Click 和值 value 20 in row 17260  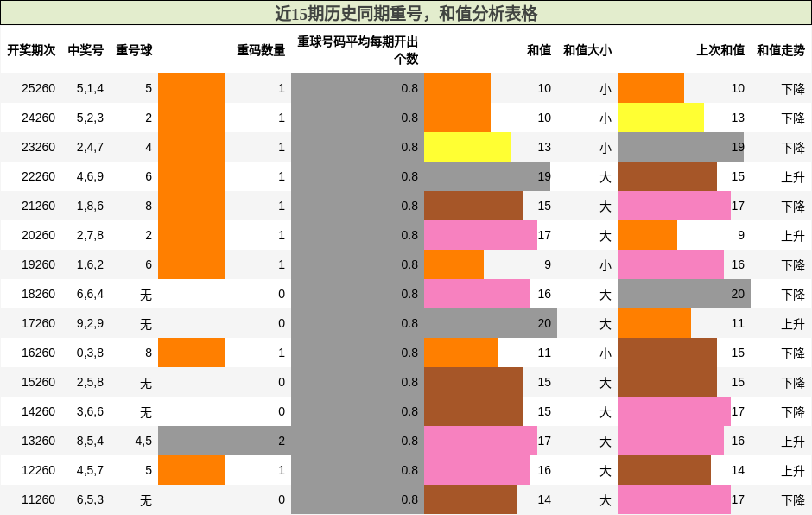tap(544, 323)
